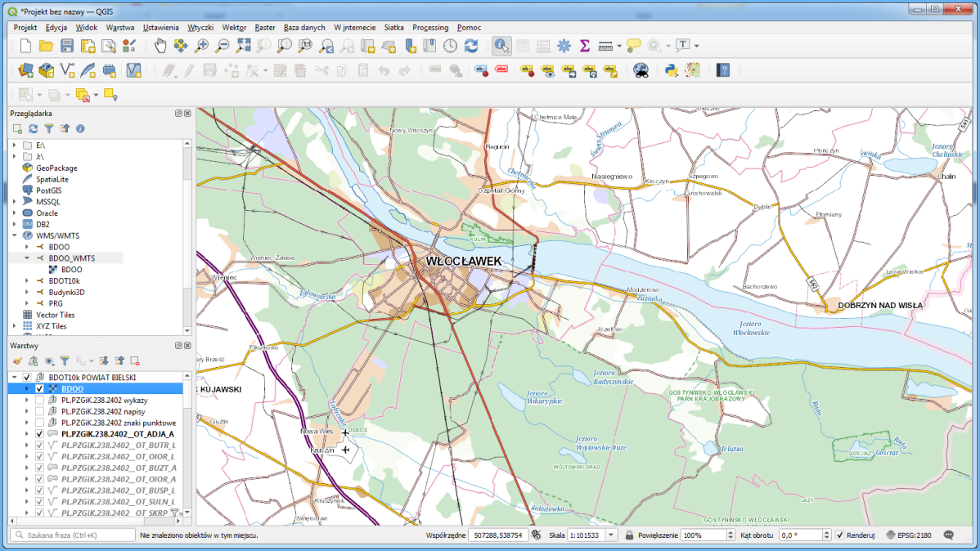Select the Zoom In magnifier tool
Image resolution: width=980 pixels, height=551 pixels.
(201, 46)
